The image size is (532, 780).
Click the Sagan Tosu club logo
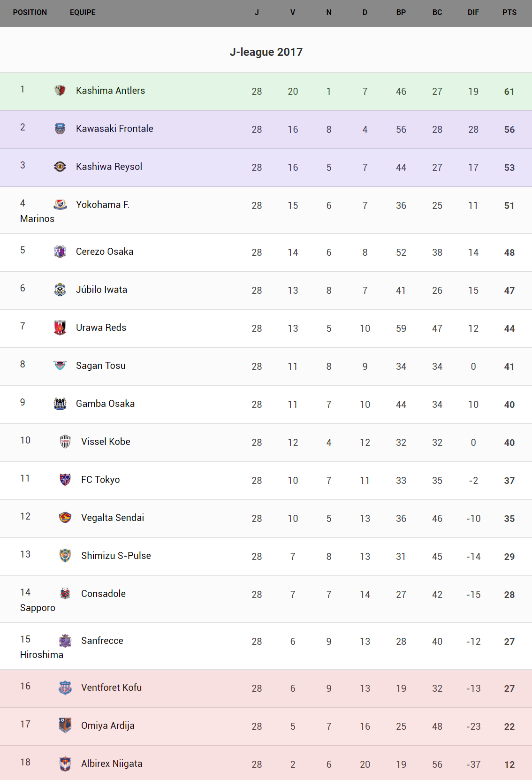click(60, 365)
